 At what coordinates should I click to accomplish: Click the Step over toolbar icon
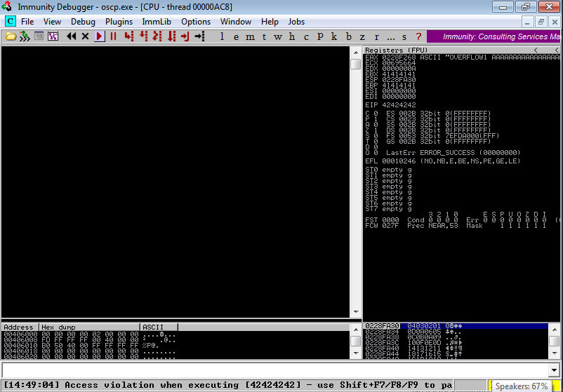pyautogui.click(x=144, y=36)
